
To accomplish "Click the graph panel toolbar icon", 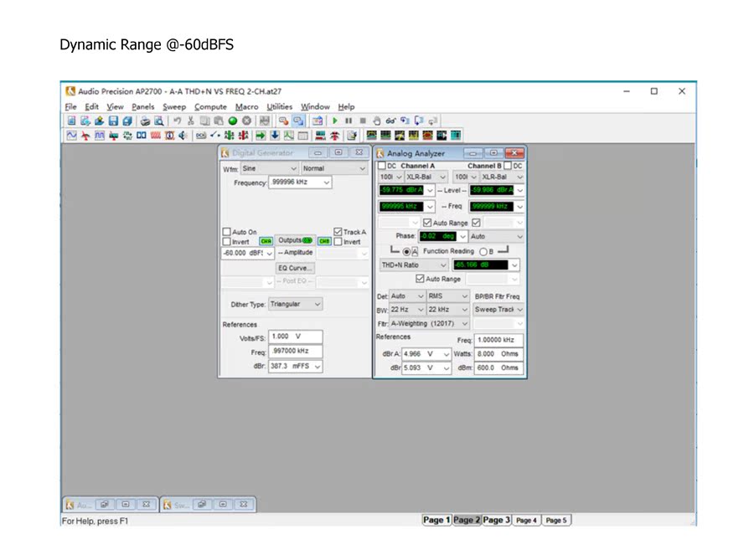I will pyautogui.click(x=288, y=136).
